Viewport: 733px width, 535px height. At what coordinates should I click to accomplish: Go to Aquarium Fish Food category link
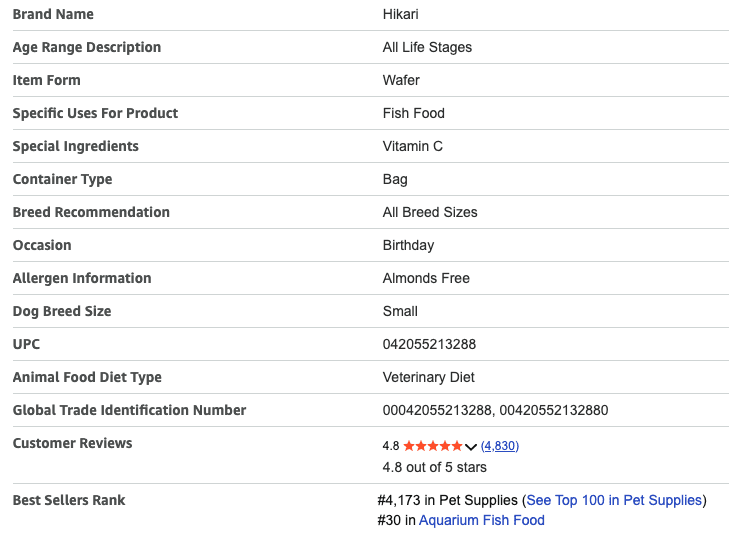point(481,520)
